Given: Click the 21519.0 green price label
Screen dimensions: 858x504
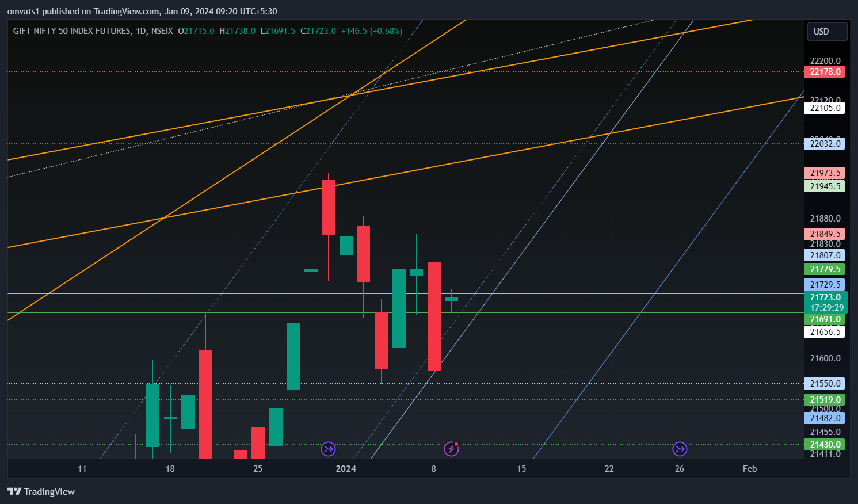Looking at the screenshot, I should [x=825, y=400].
